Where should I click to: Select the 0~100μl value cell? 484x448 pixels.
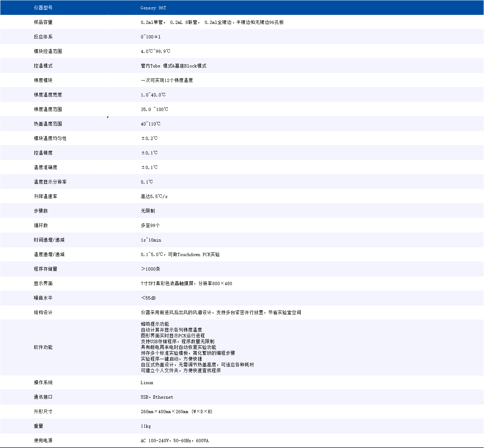(x=151, y=37)
